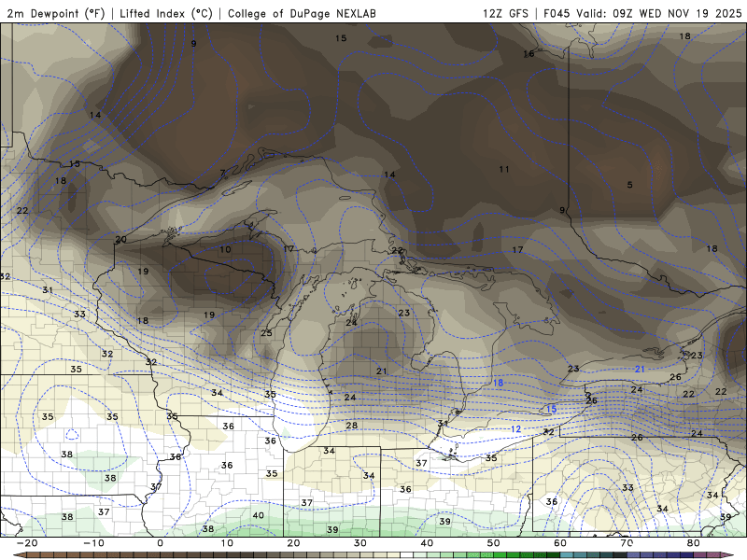Click the dewpoint value '5' on map

coord(629,185)
